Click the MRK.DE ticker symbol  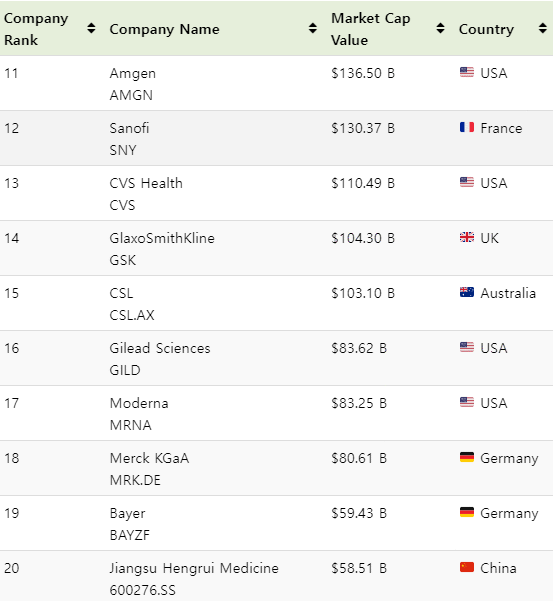(135, 480)
